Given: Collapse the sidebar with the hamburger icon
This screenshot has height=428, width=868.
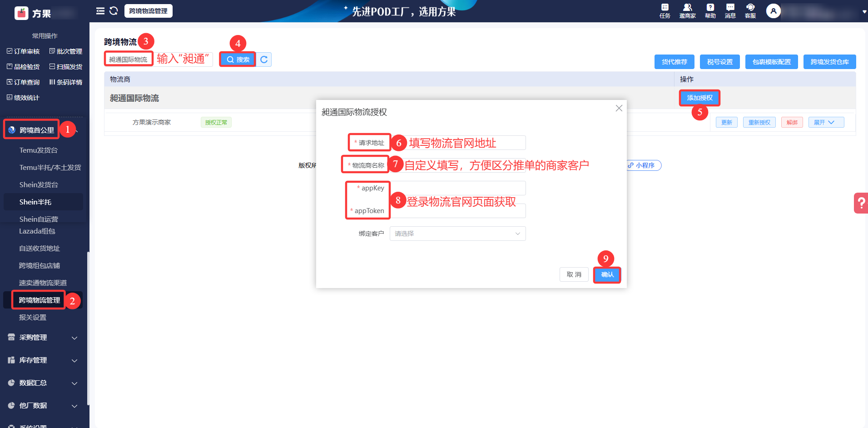Looking at the screenshot, I should tap(100, 11).
